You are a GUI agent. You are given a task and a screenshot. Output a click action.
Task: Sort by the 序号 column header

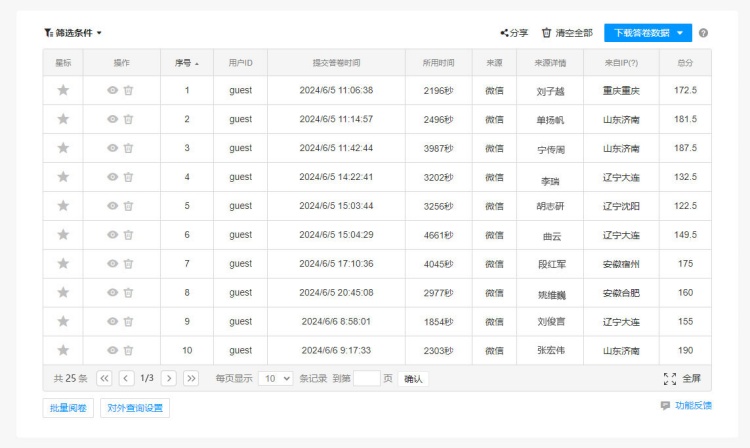[x=186, y=62]
